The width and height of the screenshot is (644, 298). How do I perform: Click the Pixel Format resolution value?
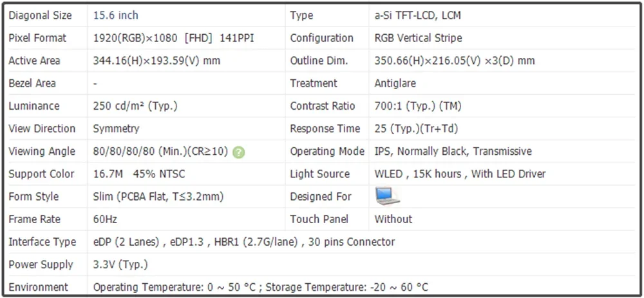[x=173, y=38]
